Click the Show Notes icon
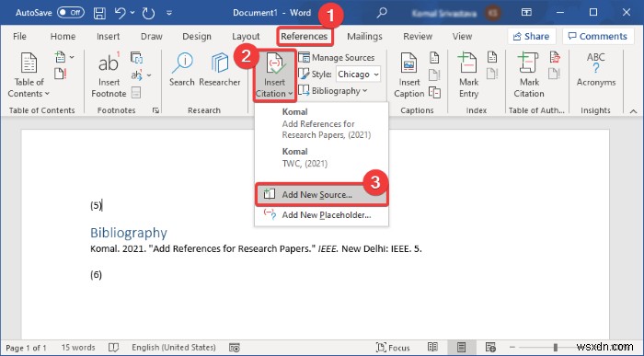 pos(136,92)
